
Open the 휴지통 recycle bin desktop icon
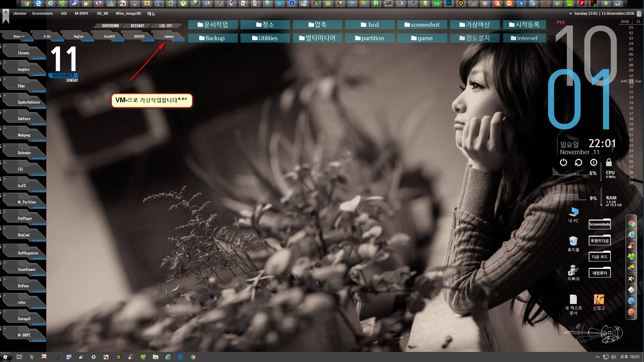point(574,244)
